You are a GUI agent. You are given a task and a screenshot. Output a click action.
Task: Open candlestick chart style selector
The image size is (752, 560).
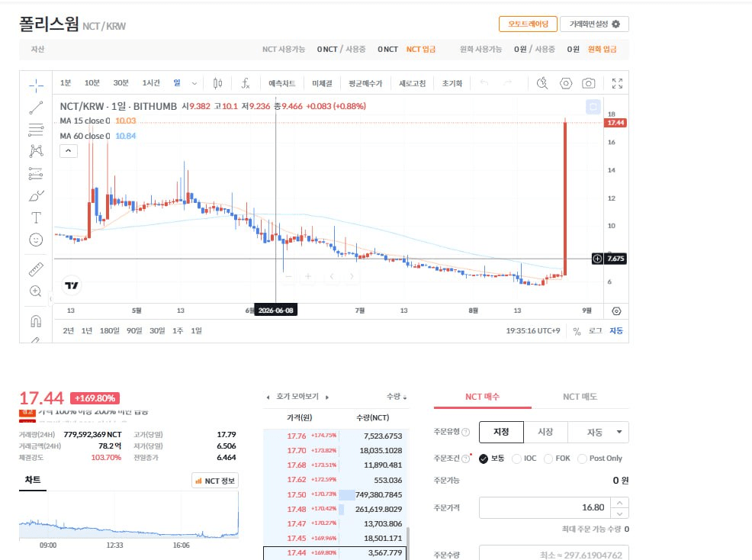point(217,83)
